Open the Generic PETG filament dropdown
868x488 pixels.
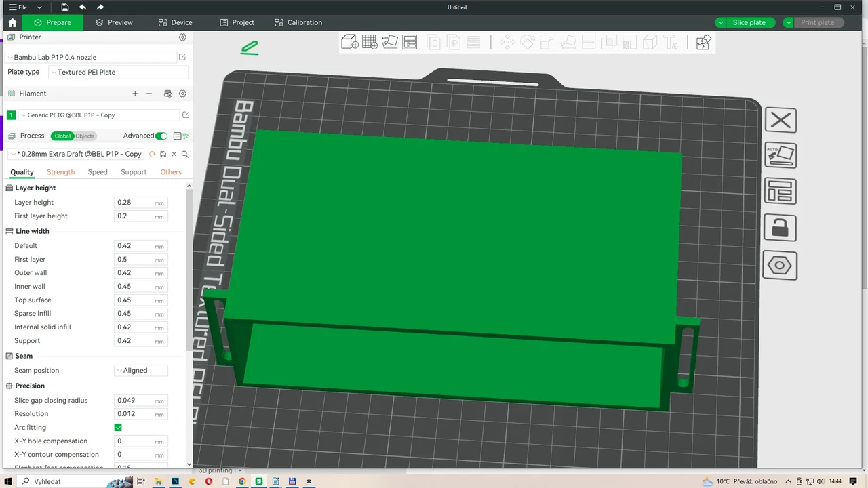tap(99, 115)
